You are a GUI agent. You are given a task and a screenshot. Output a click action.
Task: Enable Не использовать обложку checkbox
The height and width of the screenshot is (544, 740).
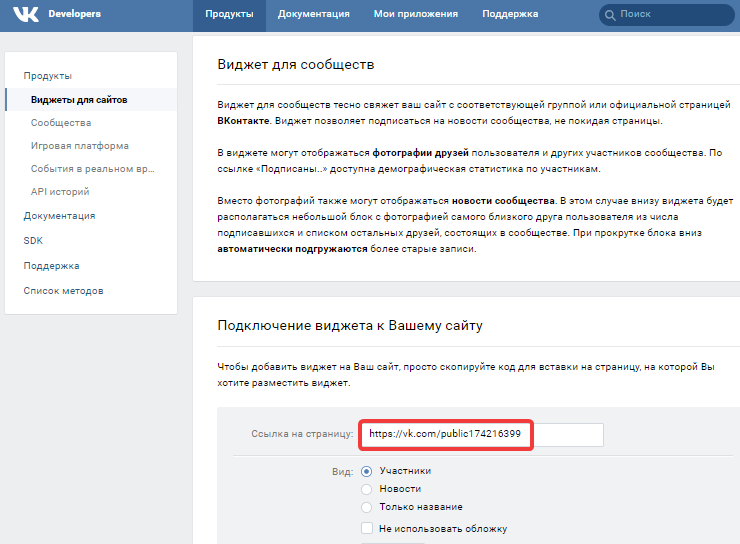(x=367, y=528)
